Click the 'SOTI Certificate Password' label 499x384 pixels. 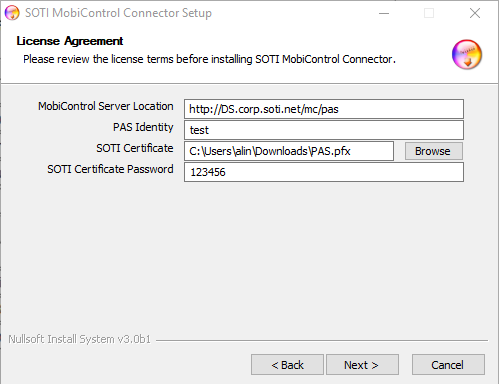tap(110, 169)
